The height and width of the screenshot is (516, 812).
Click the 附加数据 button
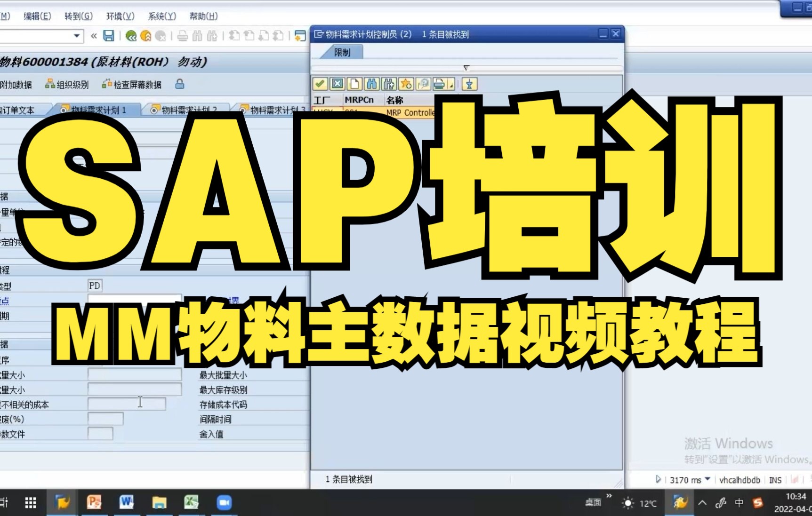pos(16,85)
